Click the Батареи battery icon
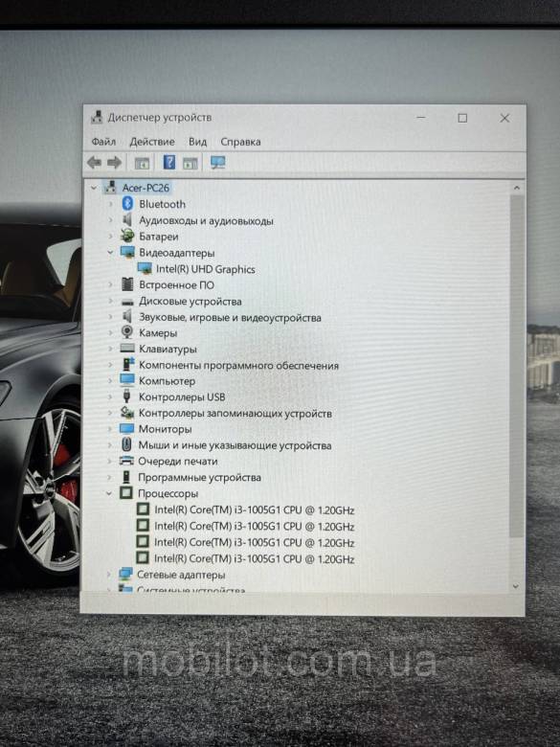 click(x=127, y=236)
